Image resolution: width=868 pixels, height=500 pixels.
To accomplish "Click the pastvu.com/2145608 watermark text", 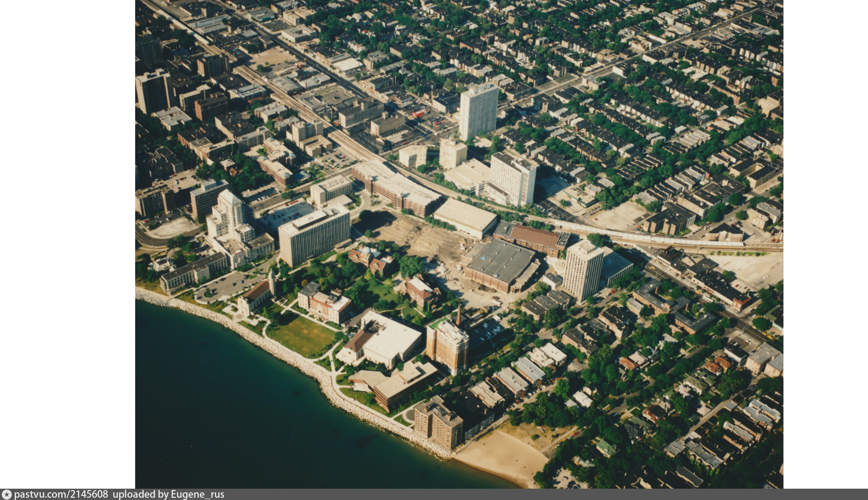I will coord(61,495).
